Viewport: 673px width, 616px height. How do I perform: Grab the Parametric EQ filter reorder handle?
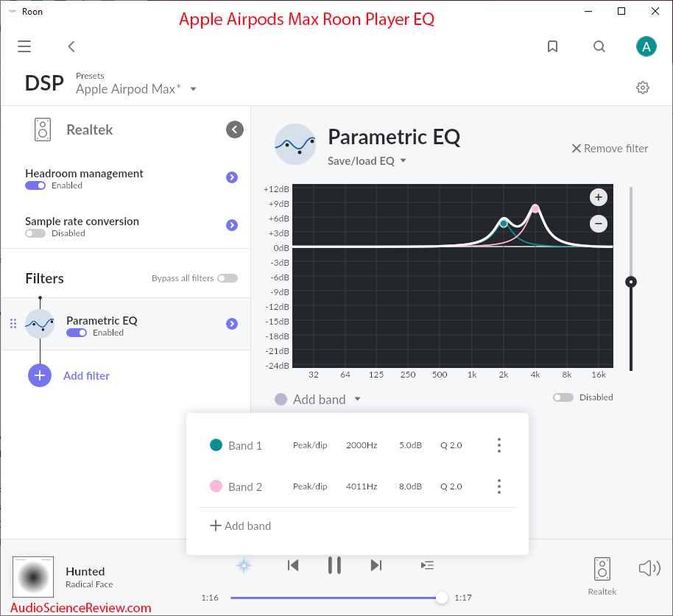point(13,323)
